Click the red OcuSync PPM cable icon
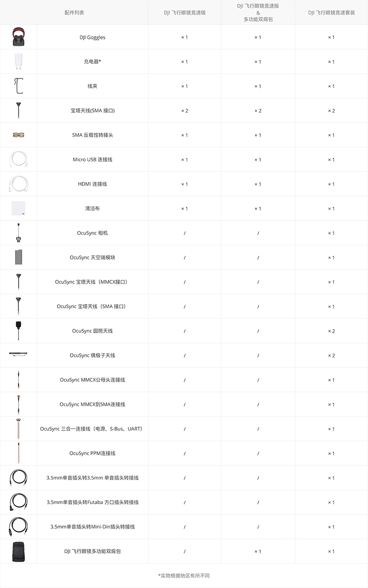Viewport: 368px width, 588px height. coord(18,453)
